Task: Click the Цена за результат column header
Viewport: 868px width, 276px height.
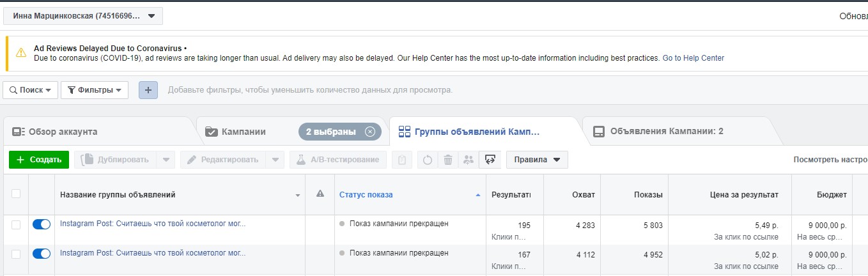Action: pyautogui.click(x=744, y=195)
